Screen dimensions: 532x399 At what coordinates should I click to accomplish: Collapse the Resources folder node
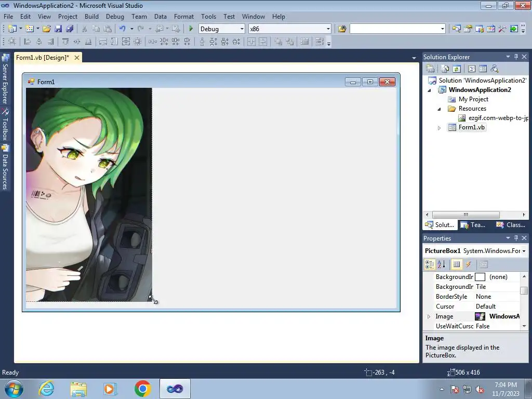[x=439, y=109]
